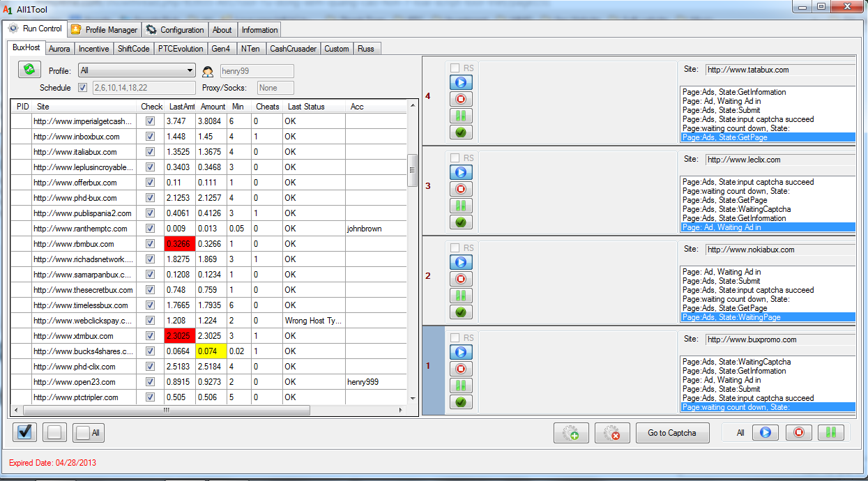Click the green check icon in slot 4
Viewport: 868px width, 481px height.
[460, 132]
